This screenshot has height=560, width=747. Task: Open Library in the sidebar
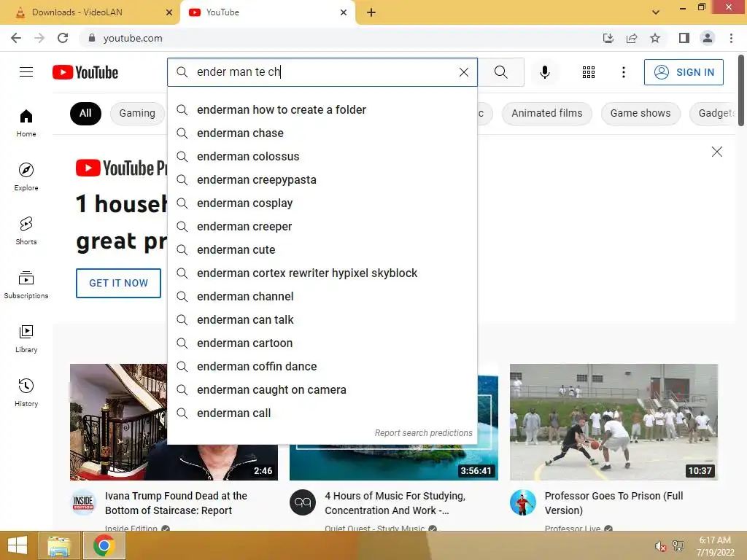[26, 338]
